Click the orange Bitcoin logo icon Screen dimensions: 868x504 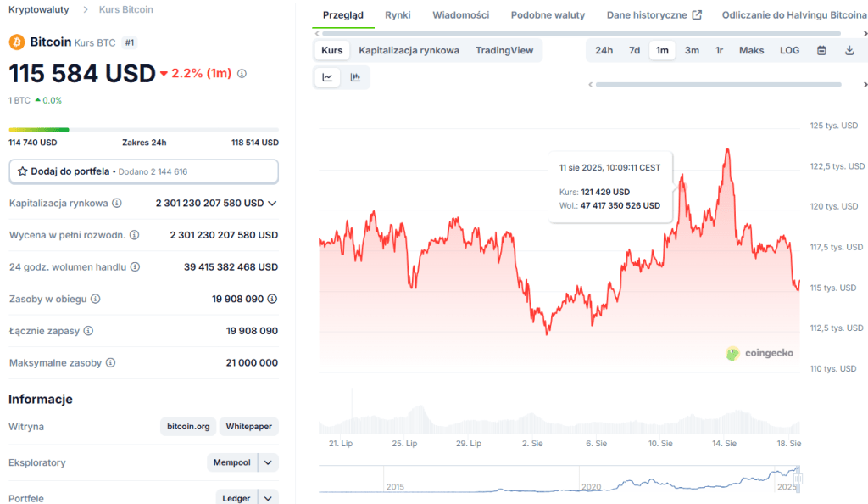pyautogui.click(x=17, y=42)
